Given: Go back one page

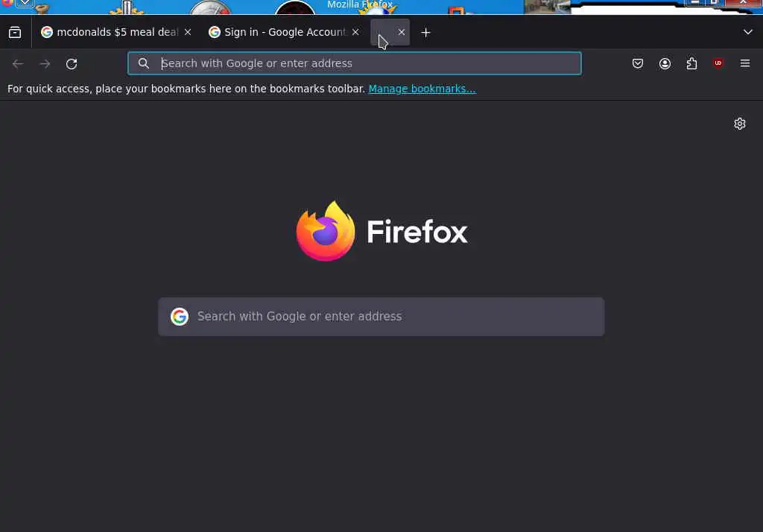Looking at the screenshot, I should [18, 64].
